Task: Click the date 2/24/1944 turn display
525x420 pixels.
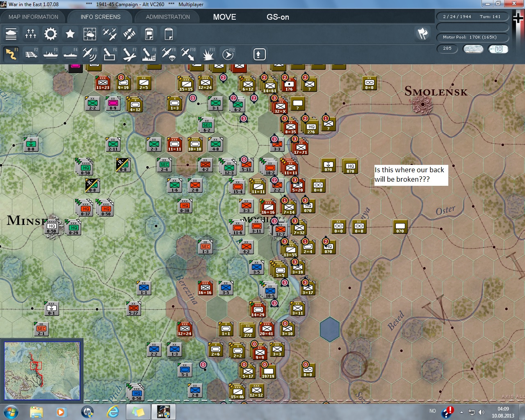Action: (x=472, y=16)
